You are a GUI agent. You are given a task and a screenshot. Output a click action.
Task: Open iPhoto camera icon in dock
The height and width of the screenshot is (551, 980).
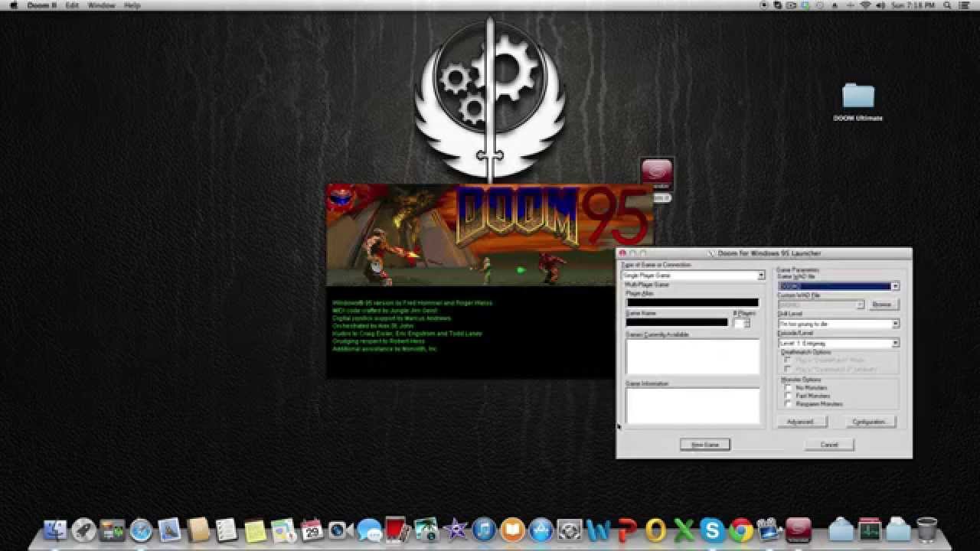426,530
